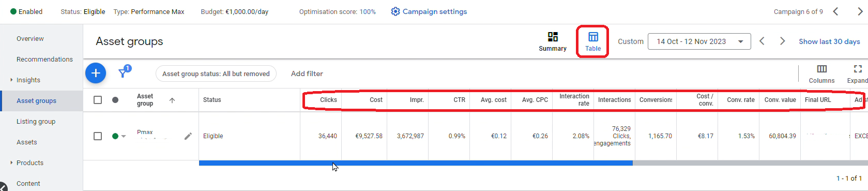Click the 36,440 clicks value
Viewport: 868px width, 191px height.
tap(327, 136)
